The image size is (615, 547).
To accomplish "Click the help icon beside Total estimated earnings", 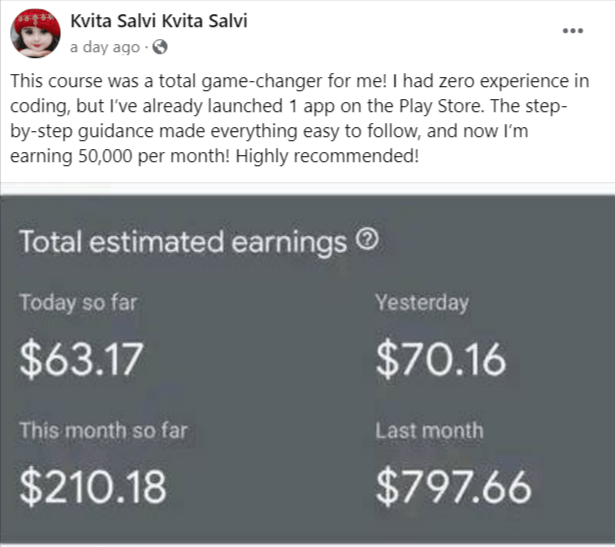I will [368, 240].
